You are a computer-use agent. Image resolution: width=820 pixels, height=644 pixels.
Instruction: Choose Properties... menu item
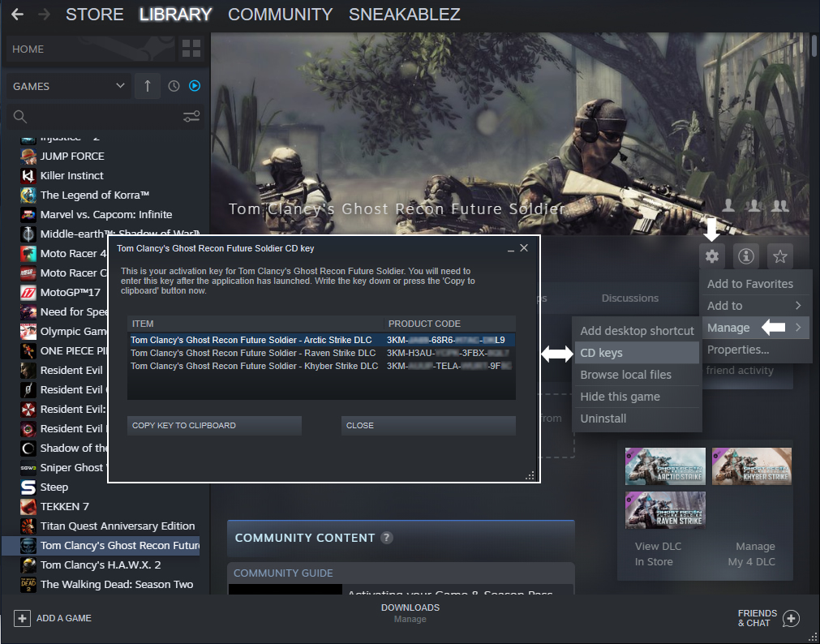point(756,350)
